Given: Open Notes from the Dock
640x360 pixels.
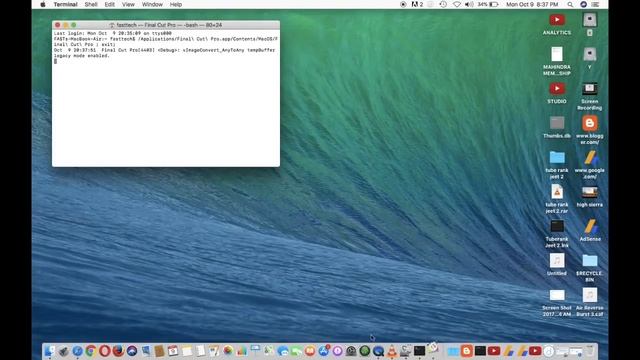Looking at the screenshot, I should click(x=187, y=351).
